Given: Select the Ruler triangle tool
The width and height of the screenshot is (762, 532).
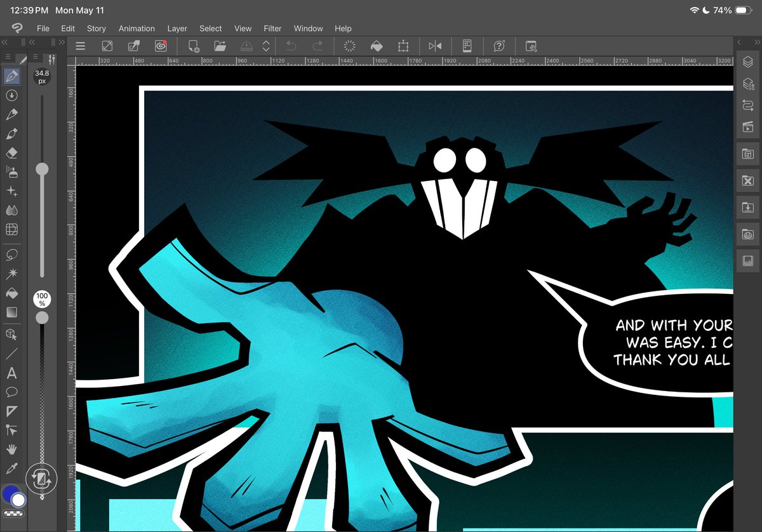Looking at the screenshot, I should tap(11, 411).
